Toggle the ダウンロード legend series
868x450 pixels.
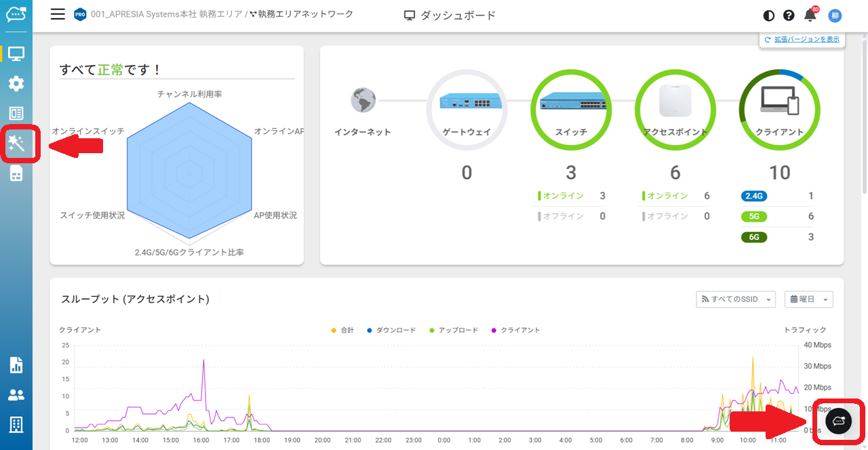tap(391, 330)
